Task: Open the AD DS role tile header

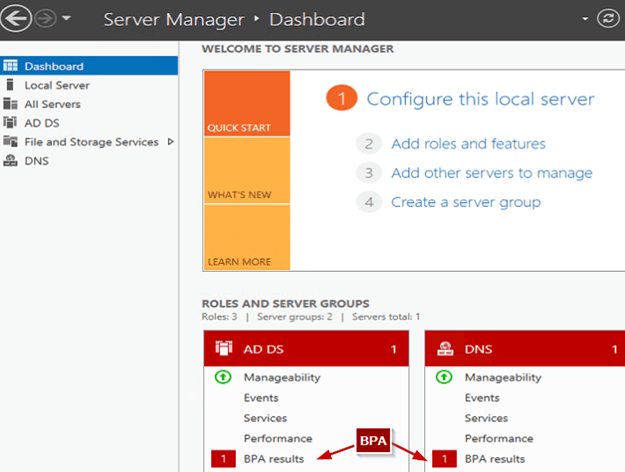Action: pos(306,349)
